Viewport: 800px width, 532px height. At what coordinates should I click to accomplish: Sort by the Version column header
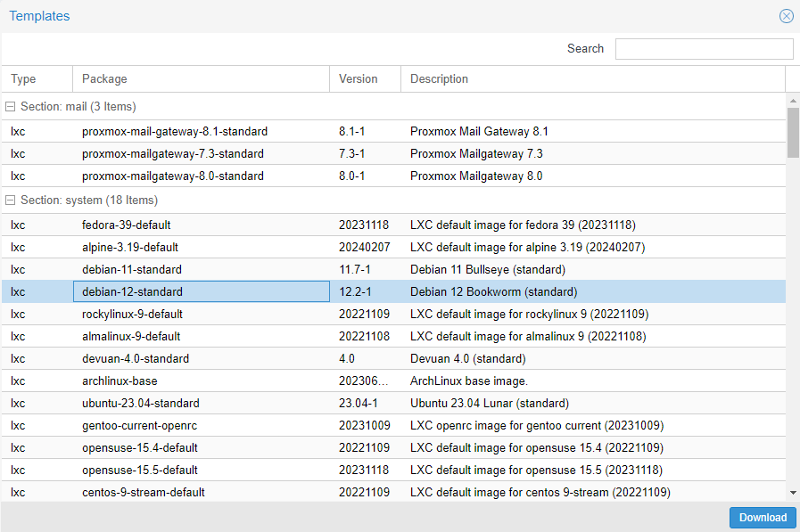tap(366, 79)
